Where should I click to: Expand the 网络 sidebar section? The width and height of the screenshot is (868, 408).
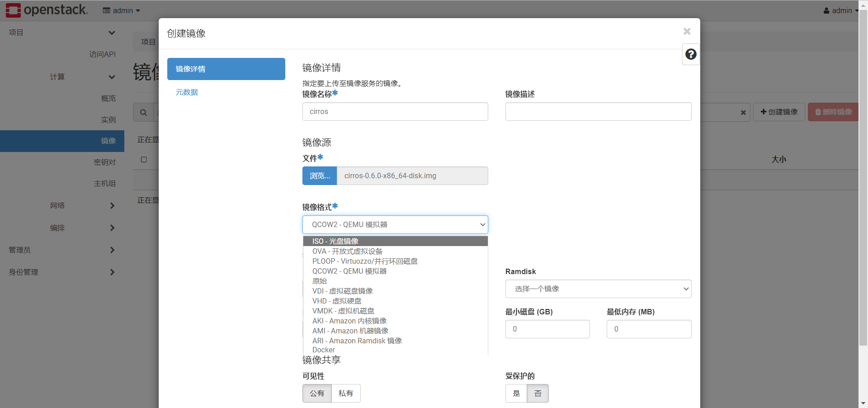[x=62, y=205]
